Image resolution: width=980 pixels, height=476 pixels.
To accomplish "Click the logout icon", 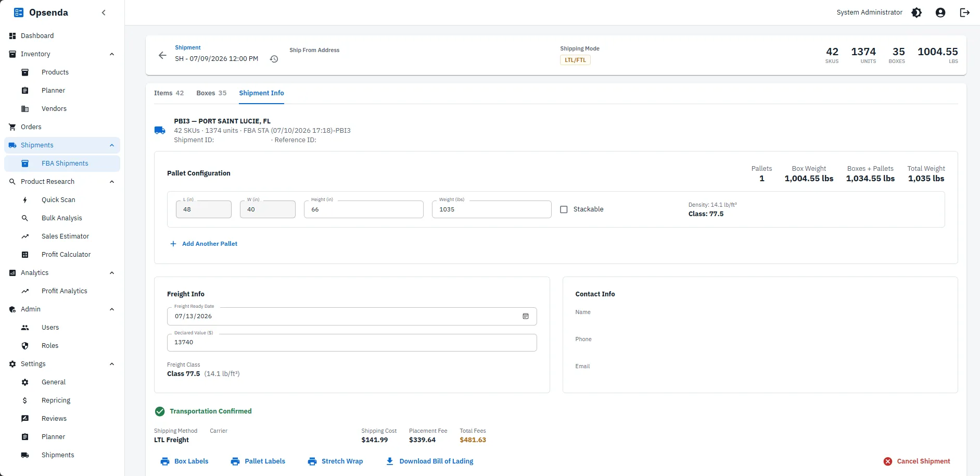I will click(x=964, y=12).
